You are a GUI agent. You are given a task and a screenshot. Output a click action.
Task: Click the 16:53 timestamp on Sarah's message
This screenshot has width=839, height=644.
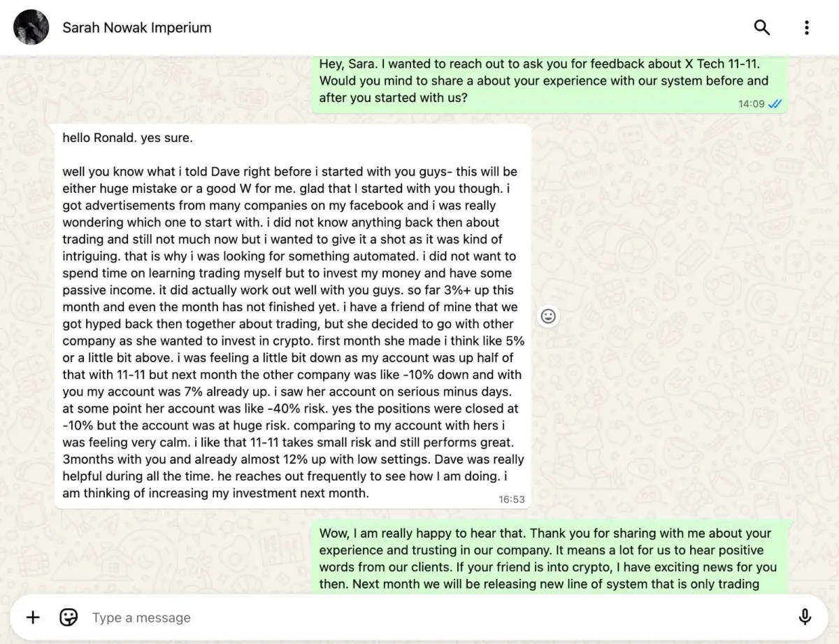tap(511, 499)
